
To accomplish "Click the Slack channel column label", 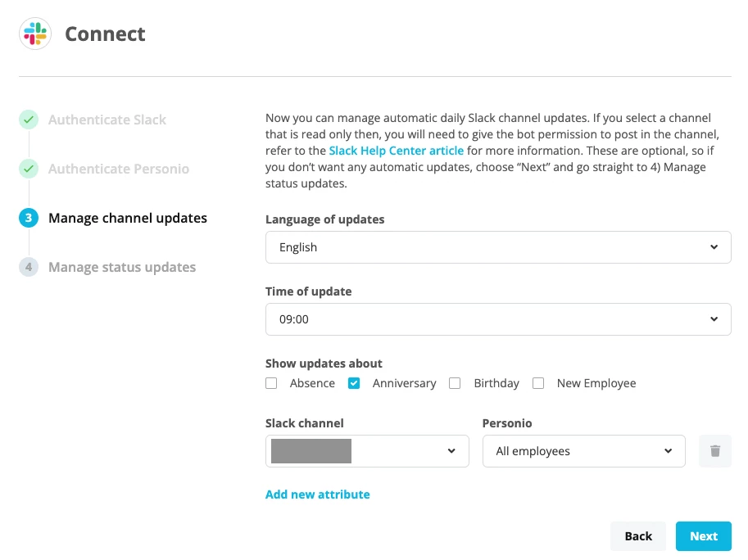I will (304, 423).
